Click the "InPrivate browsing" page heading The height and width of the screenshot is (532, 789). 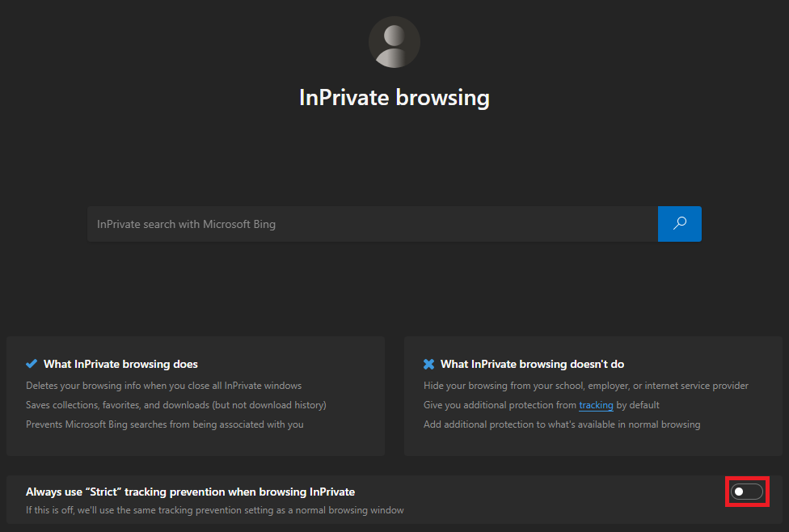pyautogui.click(x=394, y=98)
